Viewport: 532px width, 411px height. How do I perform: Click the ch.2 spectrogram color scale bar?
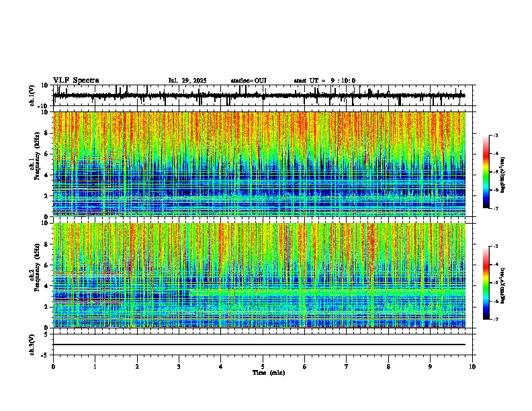point(486,283)
